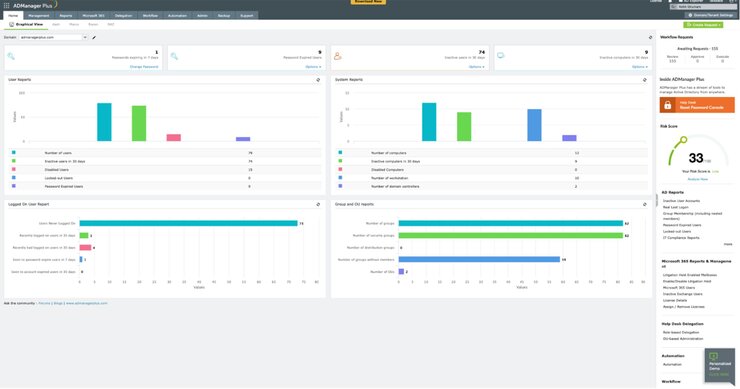This screenshot has height=389, width=740.
Task: Click the magnifier icon on Passwords expiring card
Action: coord(11,56)
